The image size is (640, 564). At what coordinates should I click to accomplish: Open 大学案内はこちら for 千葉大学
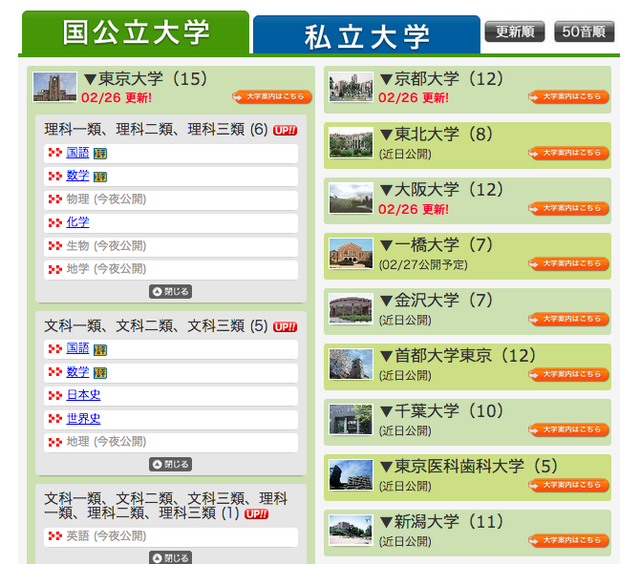pyautogui.click(x=569, y=430)
